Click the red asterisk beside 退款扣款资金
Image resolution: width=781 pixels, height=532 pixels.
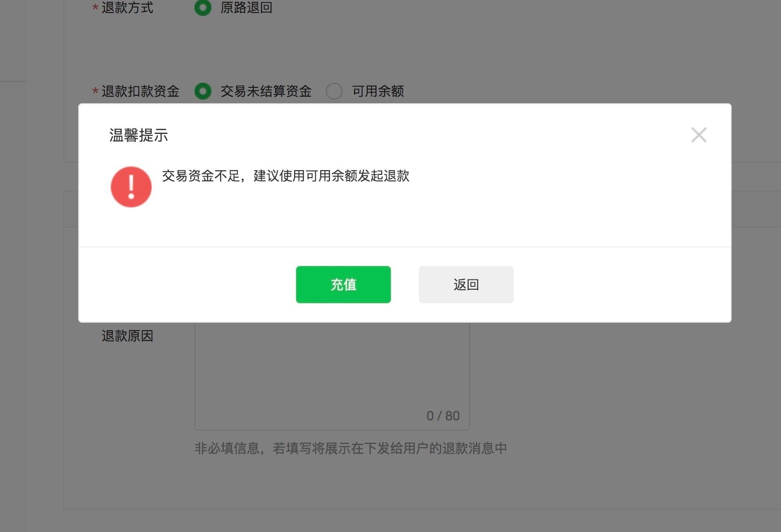(x=94, y=91)
